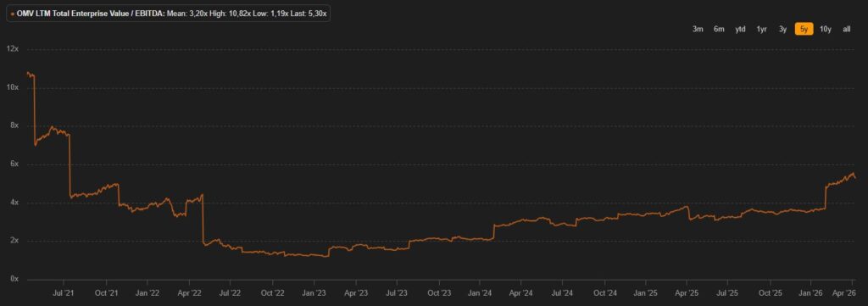The width and height of the screenshot is (868, 306).
Task: Click the Apr '22 x-axis label
Action: pos(189,292)
